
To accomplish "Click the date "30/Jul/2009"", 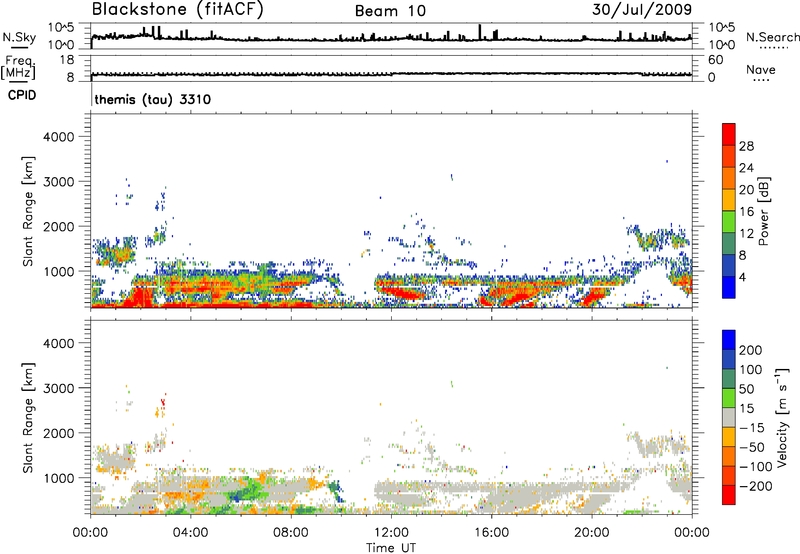I will (642, 9).
